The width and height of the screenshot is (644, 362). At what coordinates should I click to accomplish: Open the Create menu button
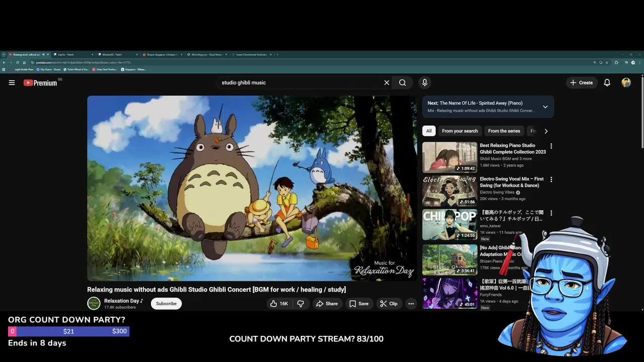click(x=582, y=82)
